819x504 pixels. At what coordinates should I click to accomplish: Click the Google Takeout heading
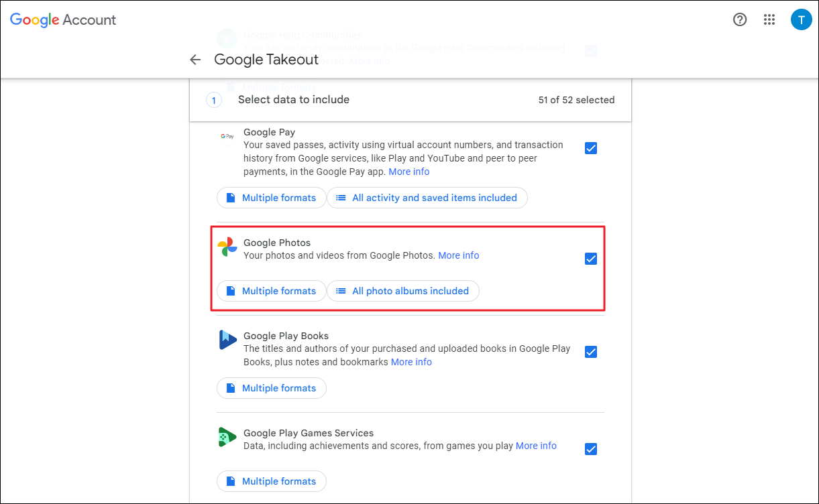coord(266,60)
